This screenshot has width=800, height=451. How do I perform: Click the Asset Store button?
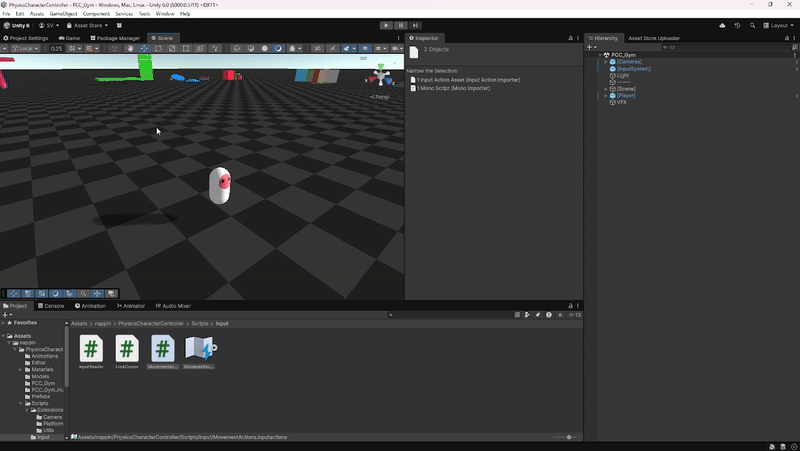click(91, 25)
